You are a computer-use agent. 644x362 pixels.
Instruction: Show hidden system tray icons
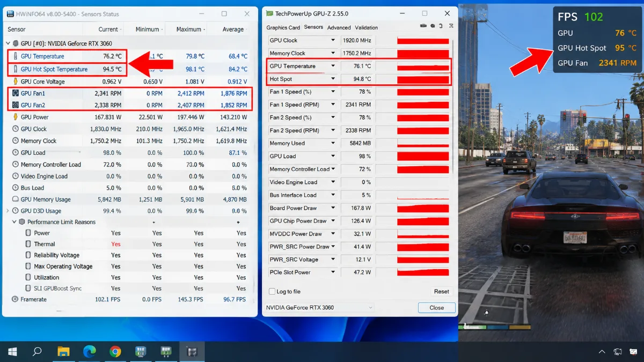tap(602, 352)
